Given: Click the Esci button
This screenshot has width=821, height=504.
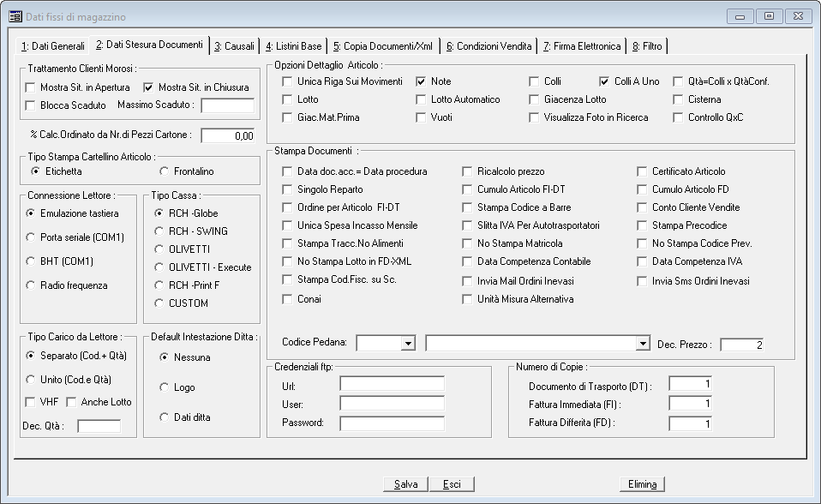Looking at the screenshot, I should (x=452, y=484).
